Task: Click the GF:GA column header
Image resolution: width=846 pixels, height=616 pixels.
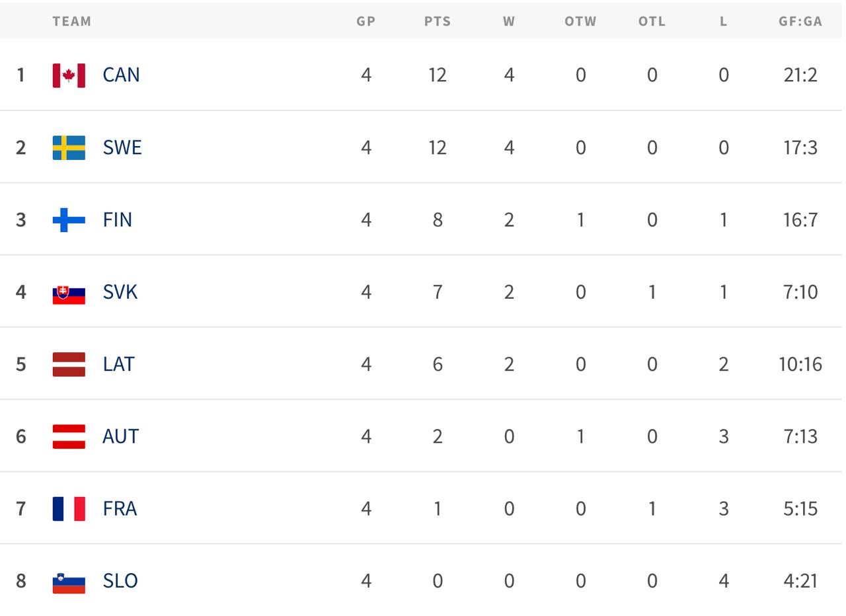Action: click(800, 21)
